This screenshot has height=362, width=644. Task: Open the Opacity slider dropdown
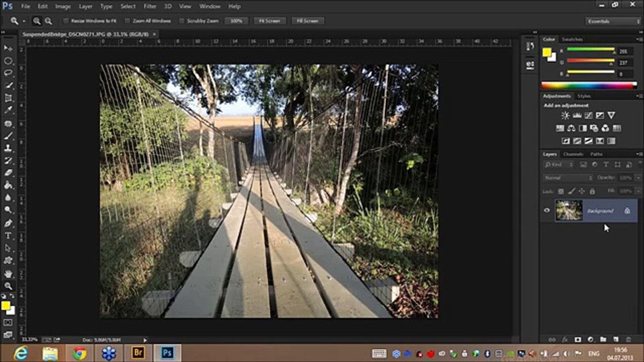(x=638, y=178)
